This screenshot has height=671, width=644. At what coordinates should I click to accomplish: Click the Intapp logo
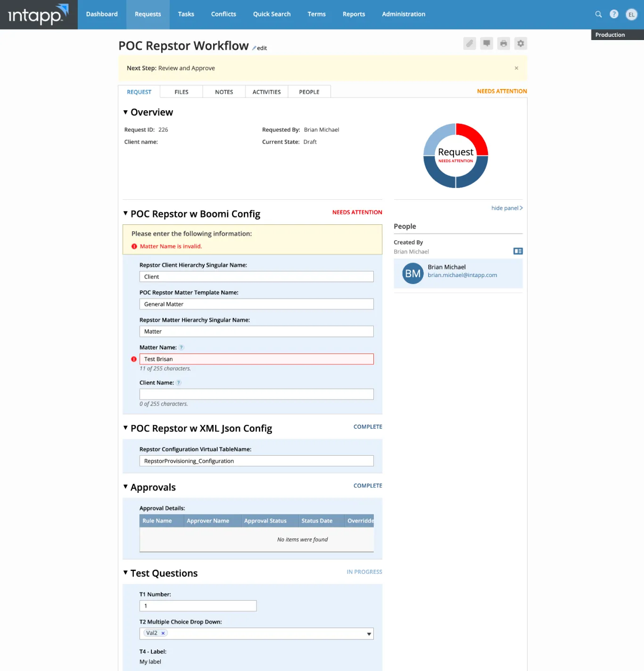[x=39, y=15]
